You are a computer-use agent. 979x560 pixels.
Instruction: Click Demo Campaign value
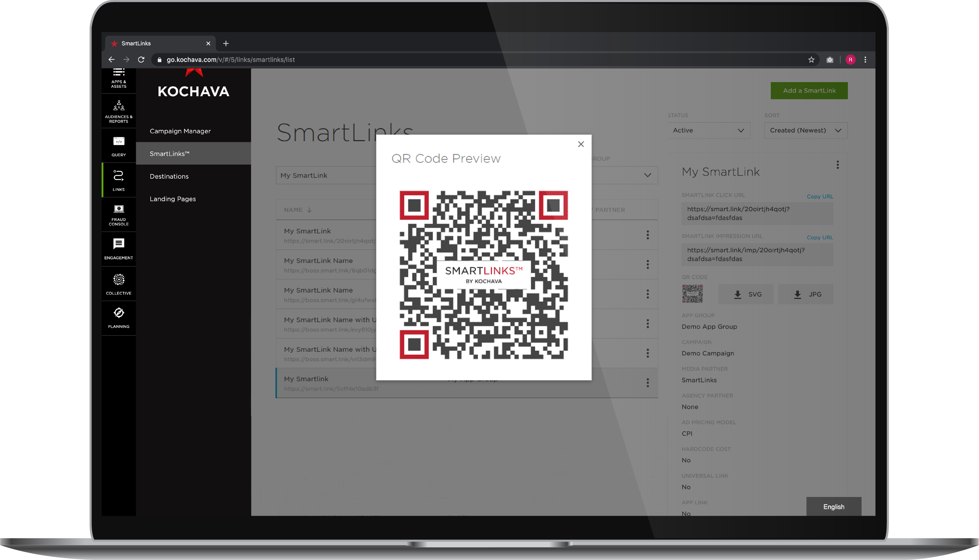pyautogui.click(x=708, y=353)
